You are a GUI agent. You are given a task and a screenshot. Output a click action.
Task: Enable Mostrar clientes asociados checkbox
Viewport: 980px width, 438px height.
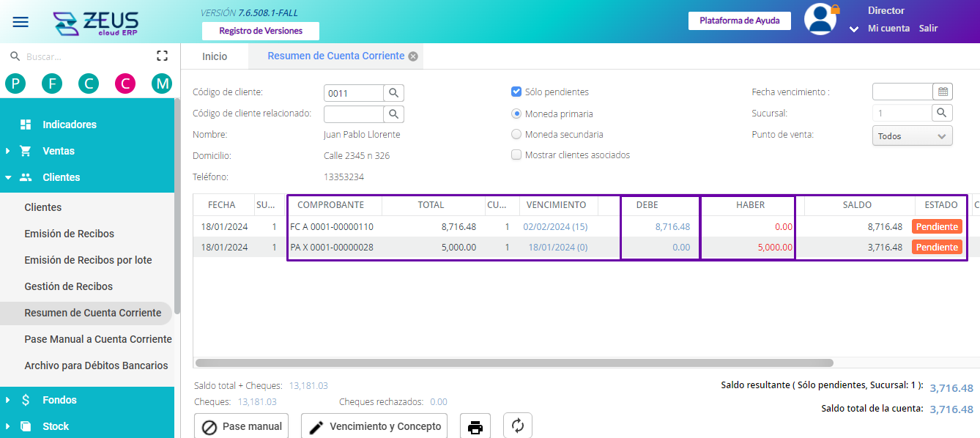pyautogui.click(x=516, y=155)
